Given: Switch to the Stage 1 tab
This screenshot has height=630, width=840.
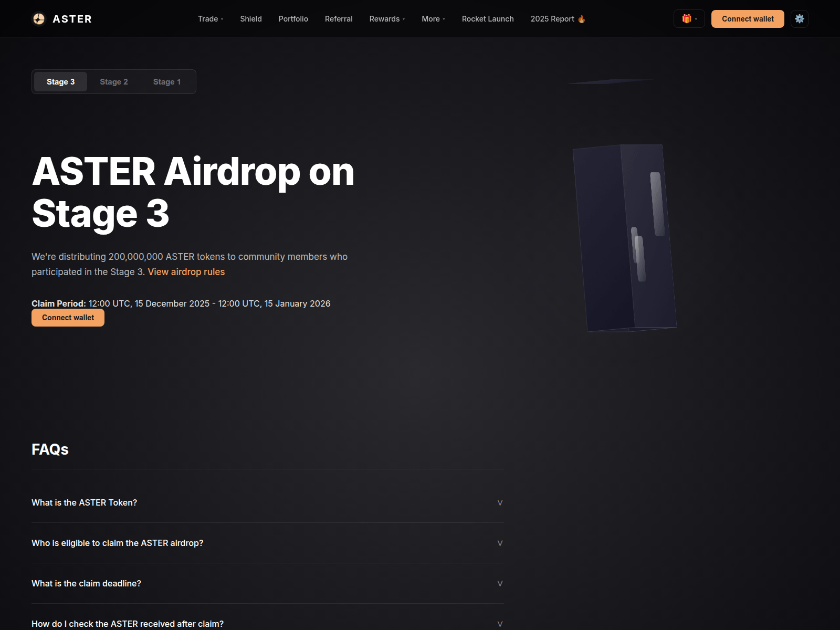Looking at the screenshot, I should pos(167,82).
